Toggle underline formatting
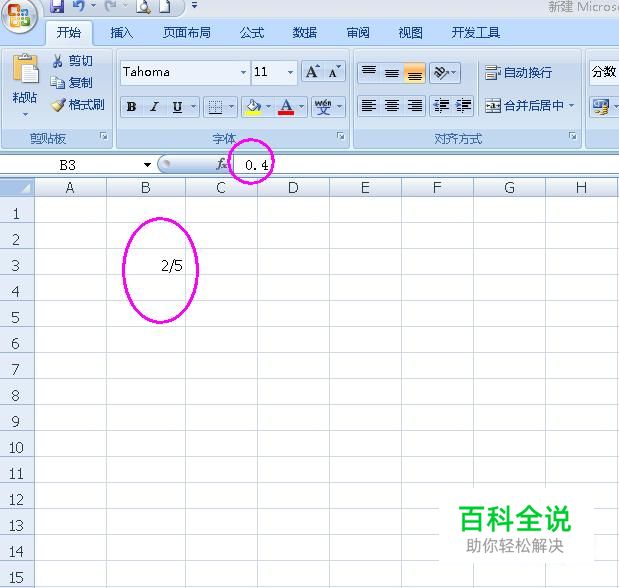Image resolution: width=619 pixels, height=588 pixels. coord(178,107)
